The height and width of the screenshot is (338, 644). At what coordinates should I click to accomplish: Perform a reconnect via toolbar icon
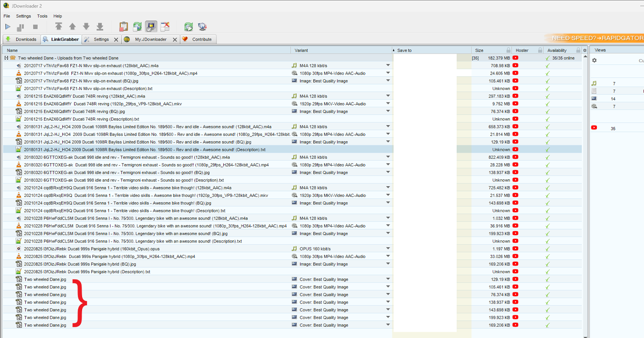coord(188,26)
